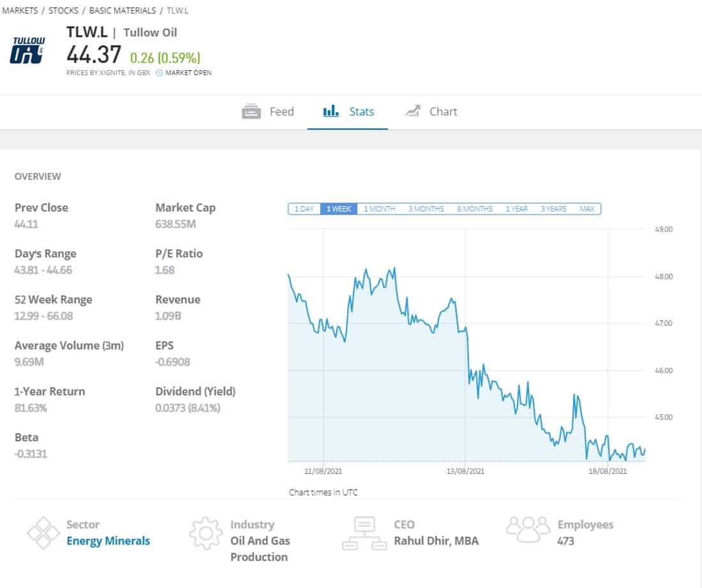This screenshot has width=702, height=588.
Task: Select the 6 MONTHS chart range
Action: (x=475, y=209)
